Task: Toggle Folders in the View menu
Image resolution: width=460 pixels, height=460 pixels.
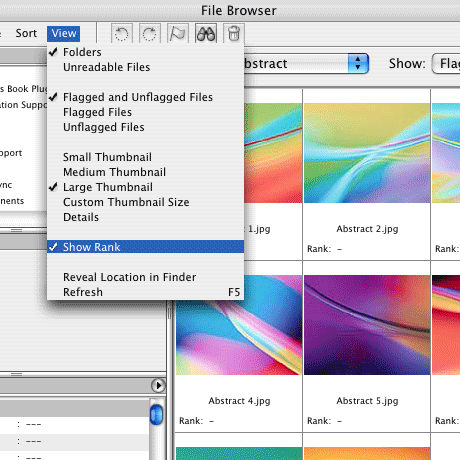Action: [x=145, y=52]
